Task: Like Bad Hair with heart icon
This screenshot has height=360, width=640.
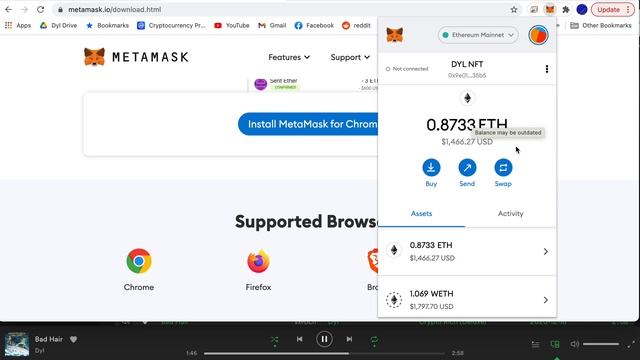Action: click(73, 339)
